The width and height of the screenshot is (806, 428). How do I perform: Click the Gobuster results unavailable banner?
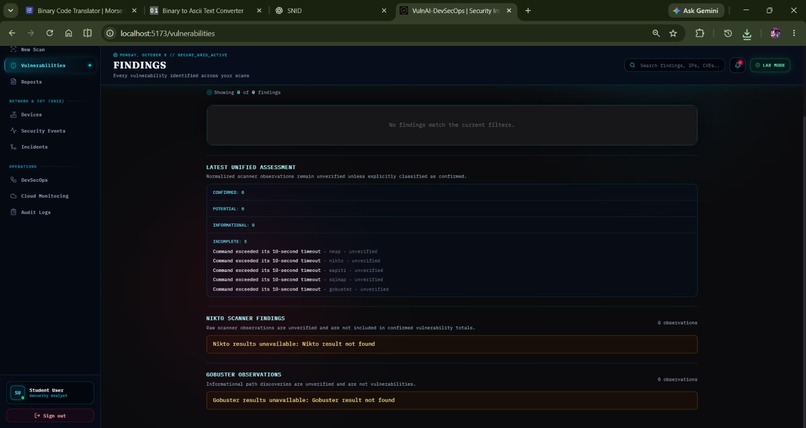(x=452, y=400)
